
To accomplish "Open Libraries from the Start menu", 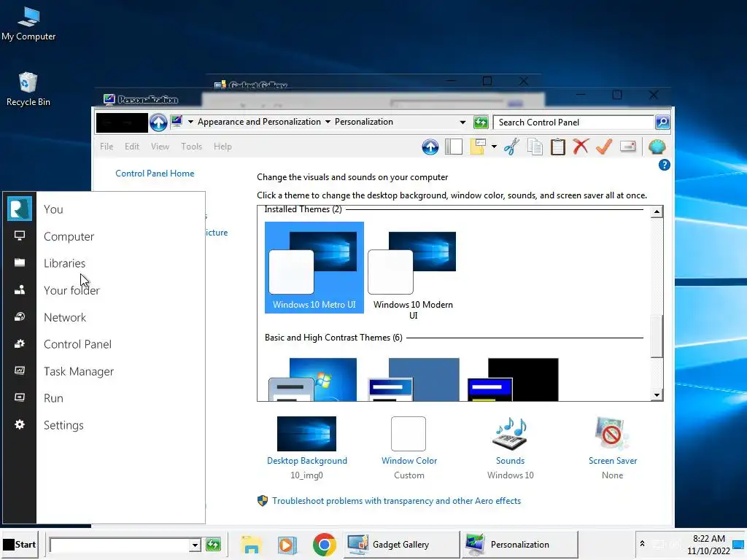I will [65, 263].
